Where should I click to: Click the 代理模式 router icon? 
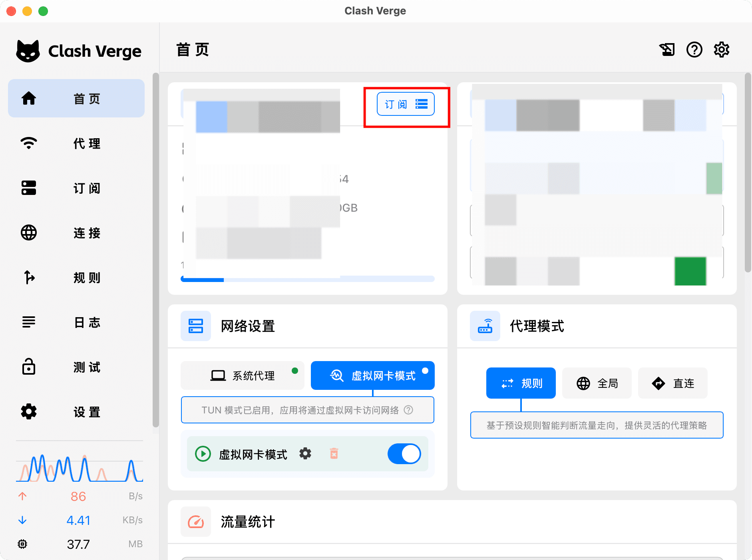click(x=485, y=326)
